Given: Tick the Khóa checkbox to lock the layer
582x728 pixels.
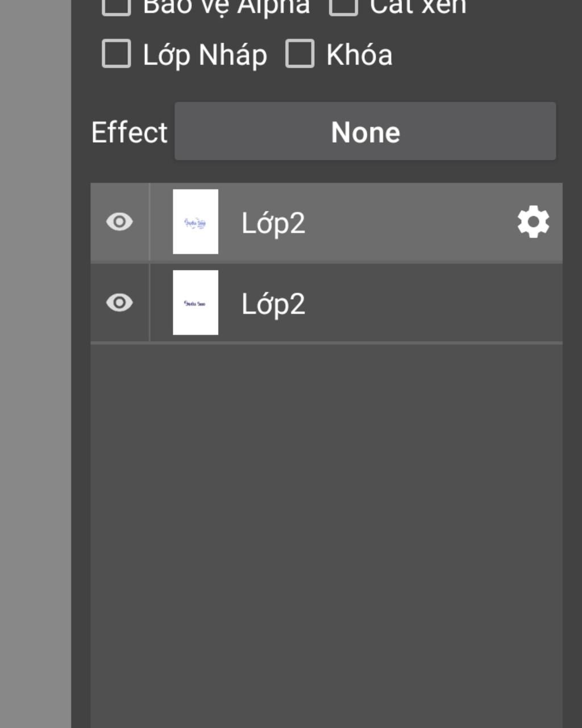Looking at the screenshot, I should tap(300, 54).
